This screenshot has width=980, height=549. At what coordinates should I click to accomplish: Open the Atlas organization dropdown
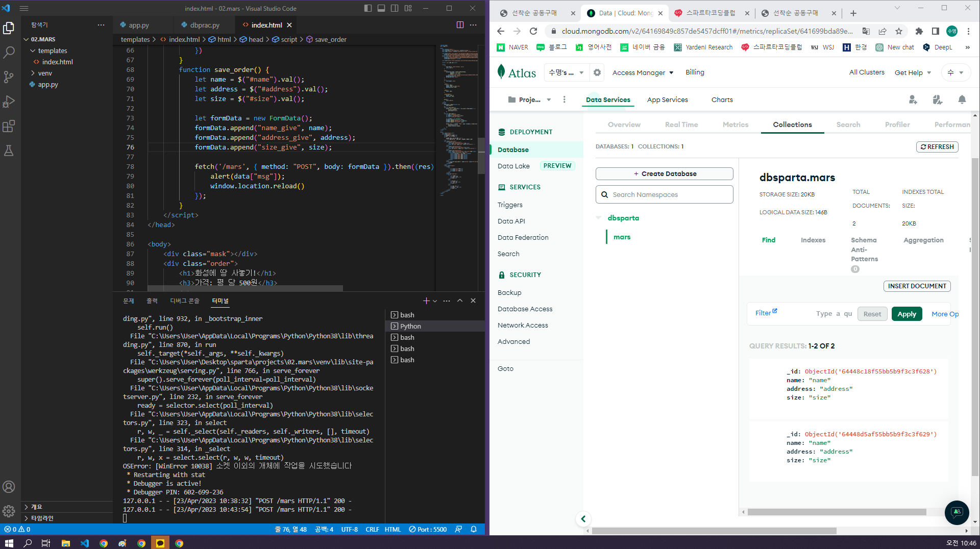[x=566, y=72]
